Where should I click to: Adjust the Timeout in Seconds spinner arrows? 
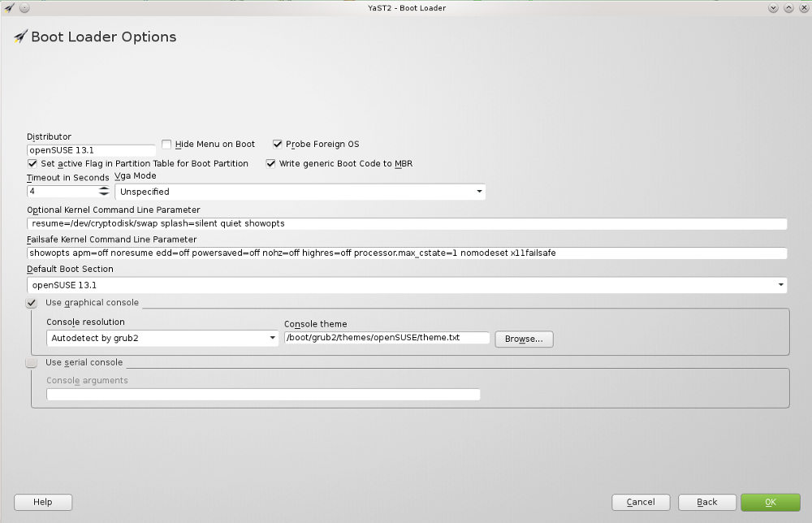click(x=104, y=191)
